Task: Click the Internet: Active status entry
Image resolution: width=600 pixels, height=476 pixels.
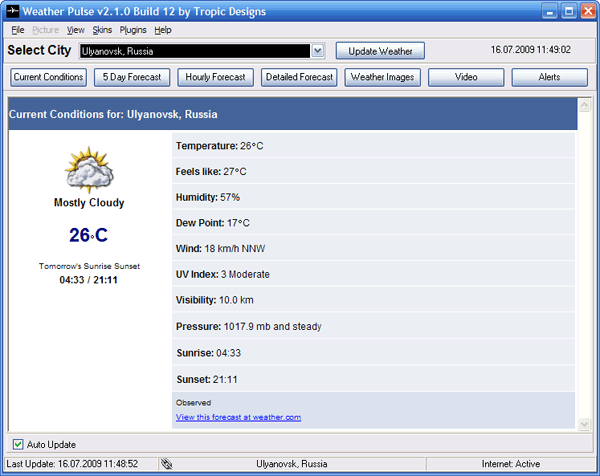Action: coord(511,464)
